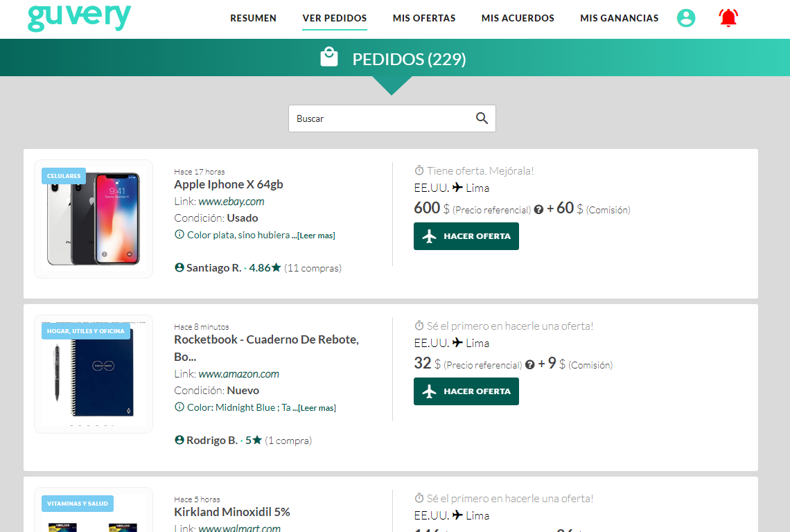790x532 pixels.
Task: Click the star rating icon of Rodrigo B.
Action: 257,440
